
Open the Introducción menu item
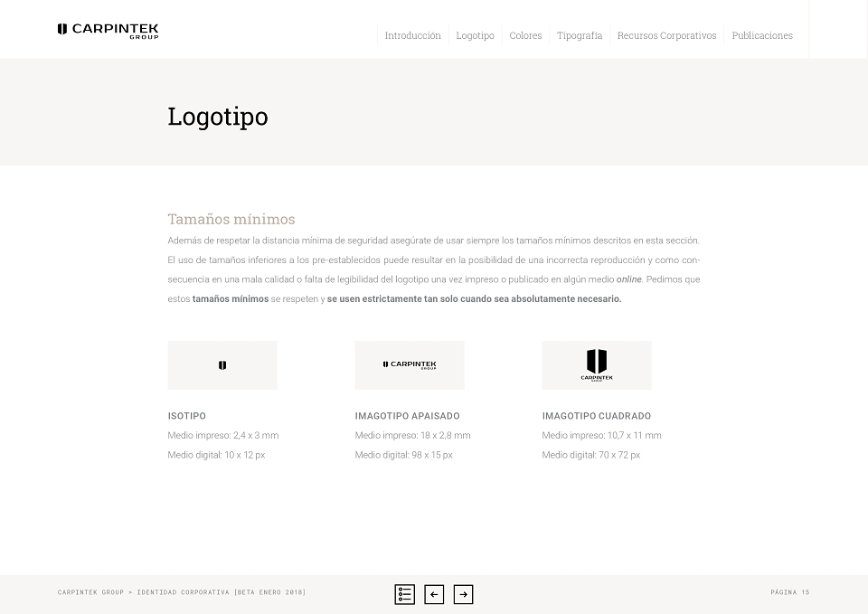point(413,35)
